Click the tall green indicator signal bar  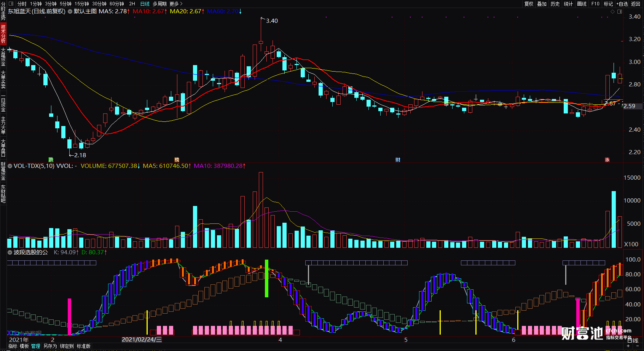(266, 278)
